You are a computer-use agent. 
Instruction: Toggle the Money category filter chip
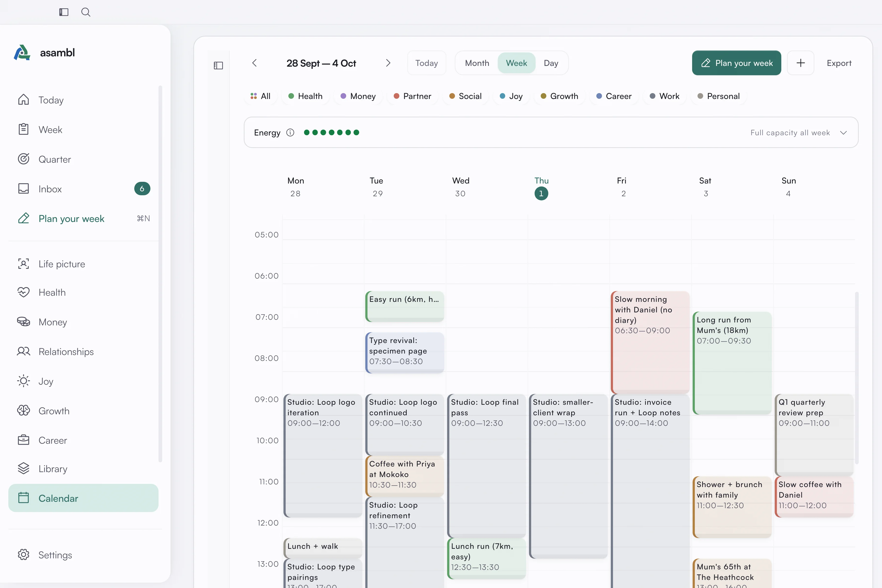358,96
